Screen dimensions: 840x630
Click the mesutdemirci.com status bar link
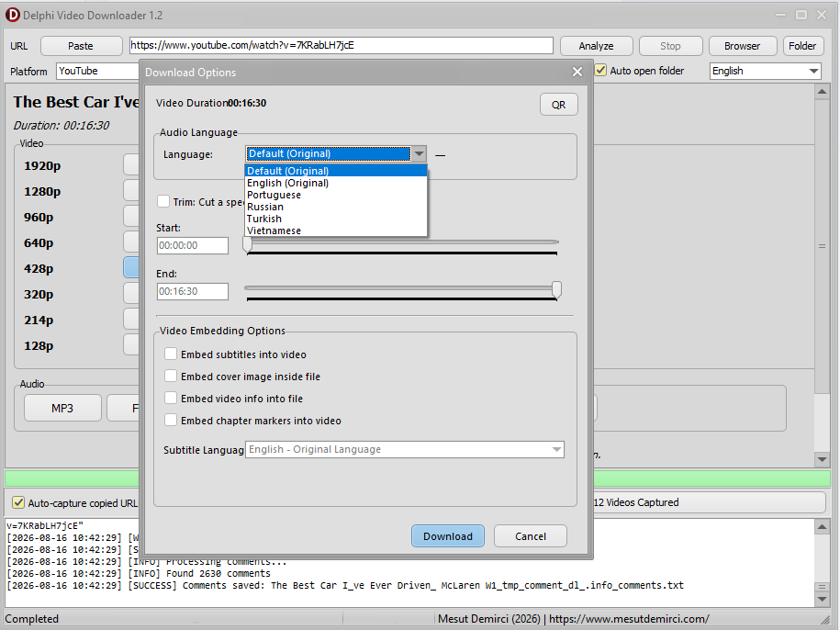(x=629, y=619)
